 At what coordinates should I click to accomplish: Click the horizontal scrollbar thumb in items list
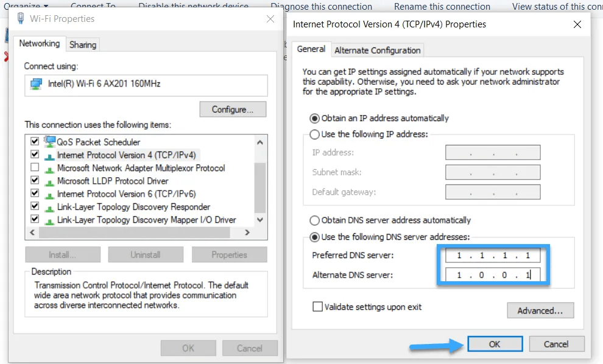click(x=135, y=233)
